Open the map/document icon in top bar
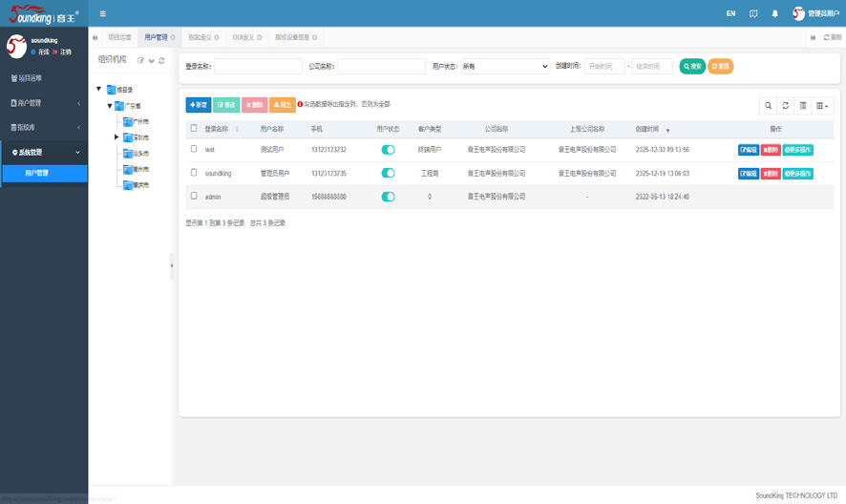The width and height of the screenshot is (846, 504). (x=753, y=13)
